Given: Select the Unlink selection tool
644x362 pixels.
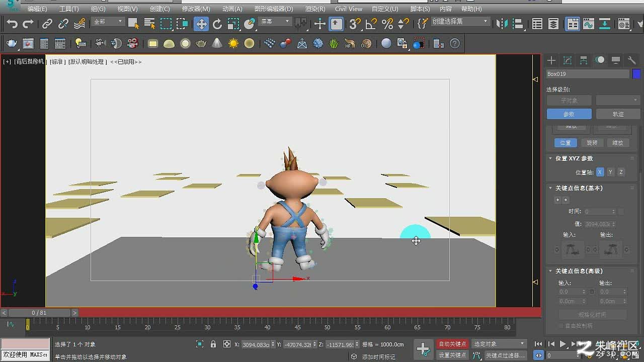Looking at the screenshot, I should point(63,24).
